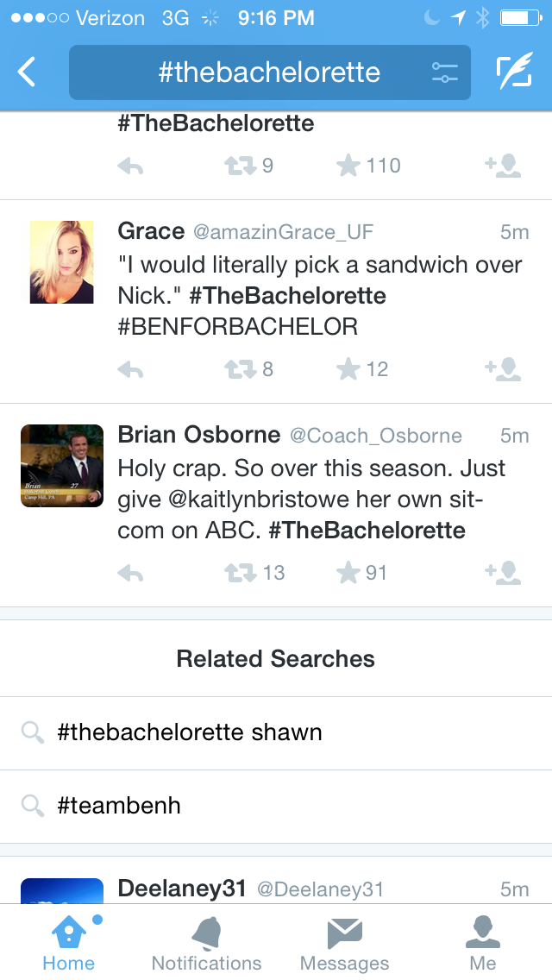Screen dimensions: 552x980
Task: Search related "#thebachelorette shawn"
Action: point(190,733)
